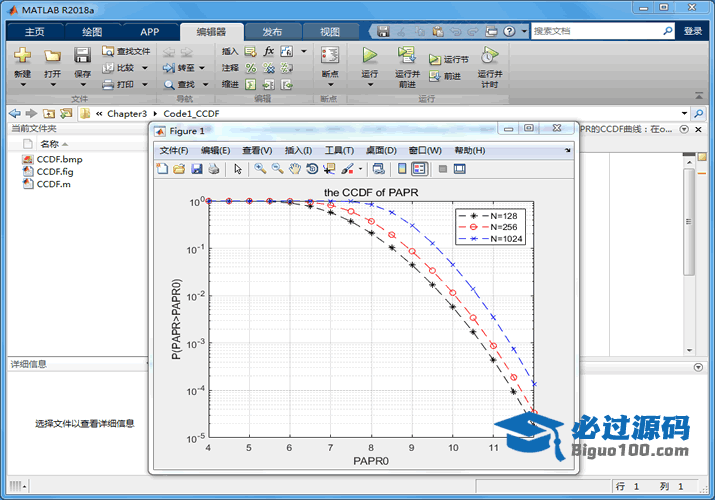Screen dimensions: 715x500
Task: Toggle the Edit Plot arrow pointer
Action: coord(238,169)
